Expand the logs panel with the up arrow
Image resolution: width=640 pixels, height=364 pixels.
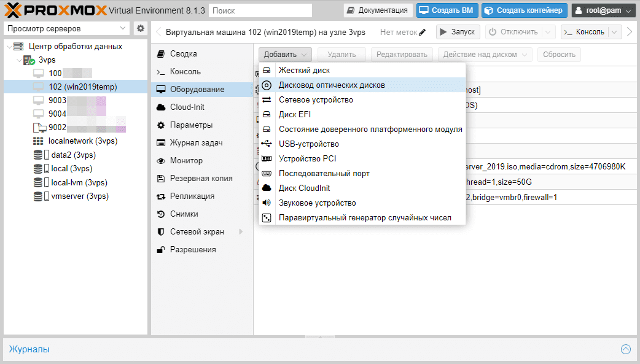pos(626,349)
